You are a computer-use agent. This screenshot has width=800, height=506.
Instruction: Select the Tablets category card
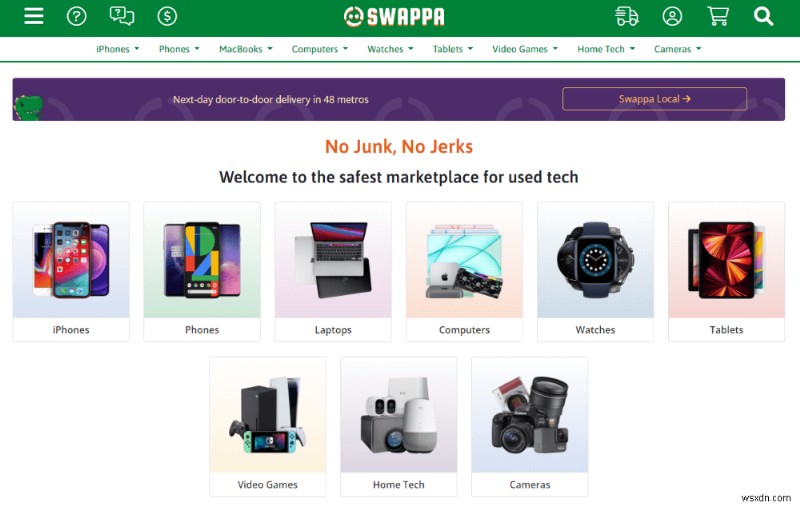click(727, 272)
